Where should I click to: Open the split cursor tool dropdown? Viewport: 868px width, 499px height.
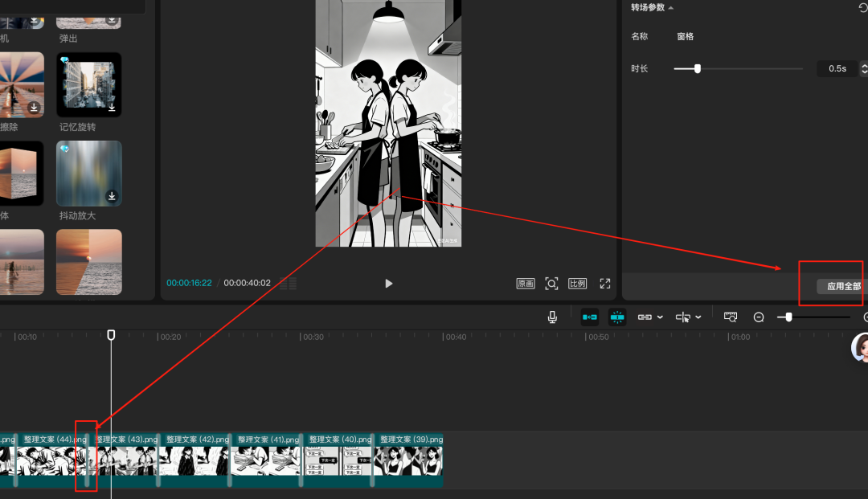698,317
